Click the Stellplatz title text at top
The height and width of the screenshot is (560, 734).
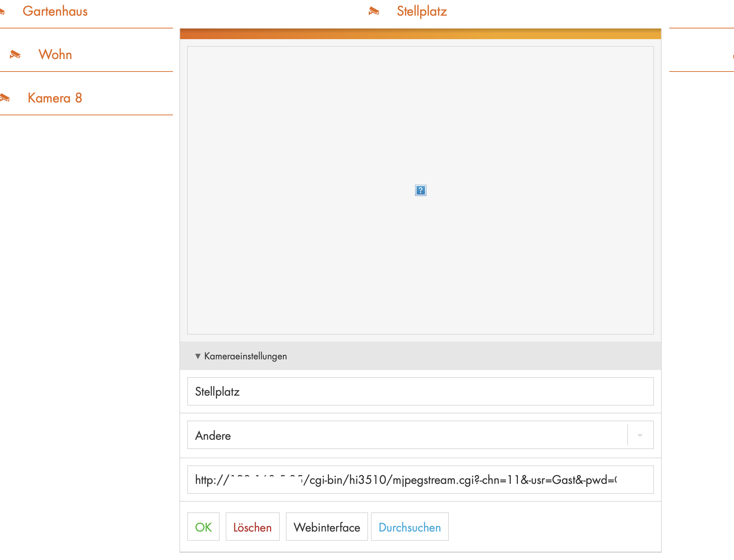(x=422, y=11)
